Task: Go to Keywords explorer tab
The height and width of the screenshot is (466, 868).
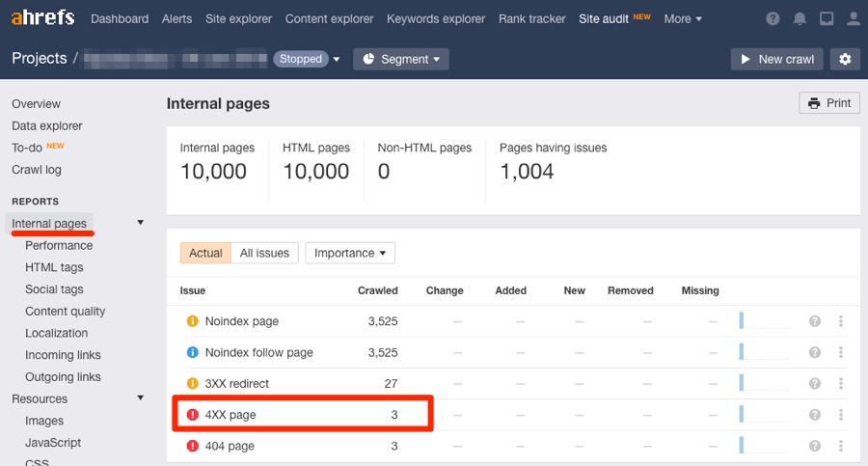Action: [x=436, y=18]
